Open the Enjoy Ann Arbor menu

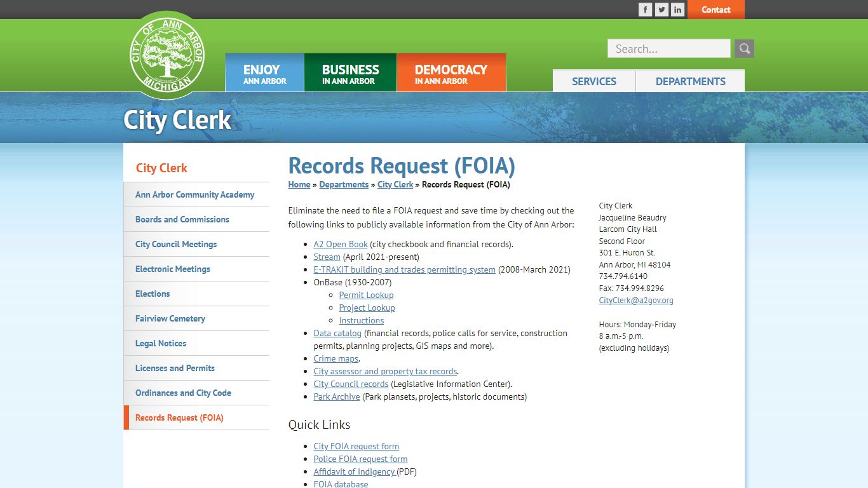264,72
